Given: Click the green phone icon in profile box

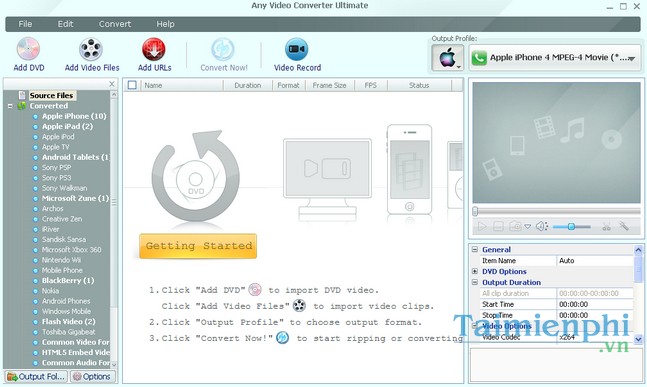Looking at the screenshot, I should [x=479, y=58].
